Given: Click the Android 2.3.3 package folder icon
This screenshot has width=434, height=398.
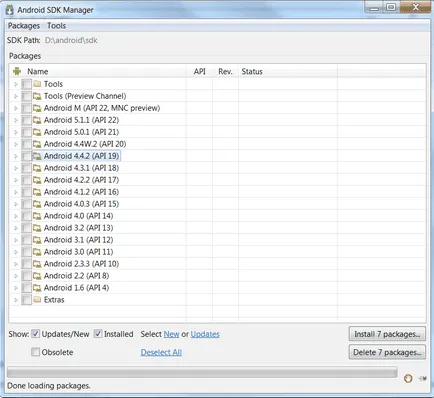Looking at the screenshot, I should point(37,264).
